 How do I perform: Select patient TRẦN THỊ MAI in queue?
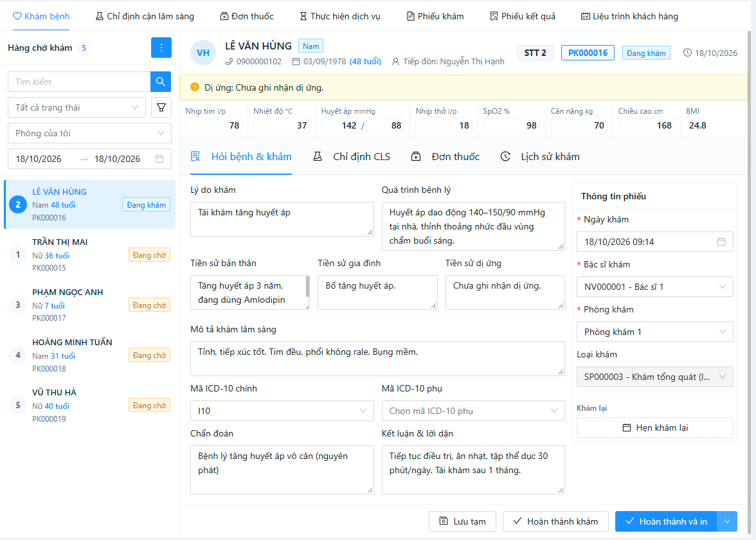coord(90,255)
